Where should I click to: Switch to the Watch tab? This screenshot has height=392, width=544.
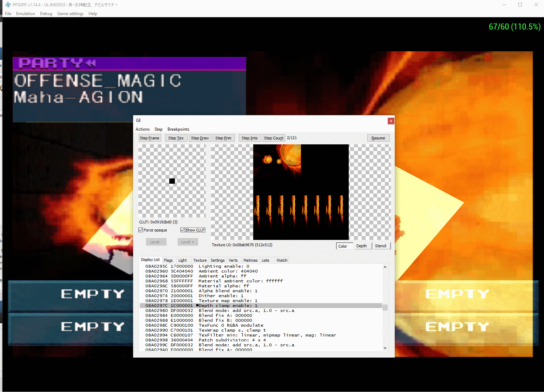click(282, 260)
